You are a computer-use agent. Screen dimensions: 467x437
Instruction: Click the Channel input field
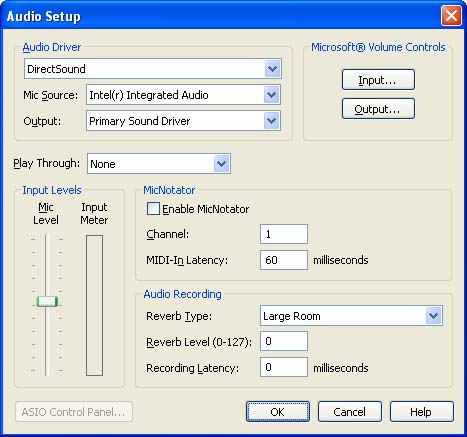284,234
